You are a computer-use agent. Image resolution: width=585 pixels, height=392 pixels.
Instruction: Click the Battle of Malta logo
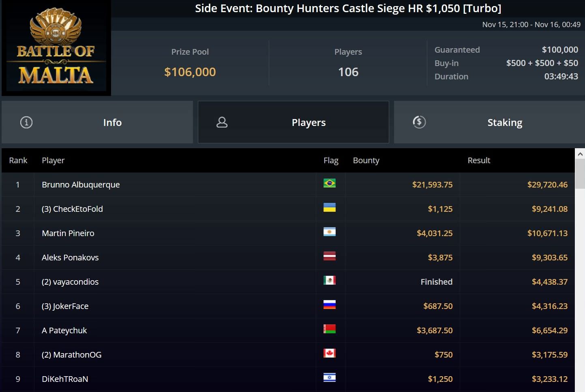56,48
